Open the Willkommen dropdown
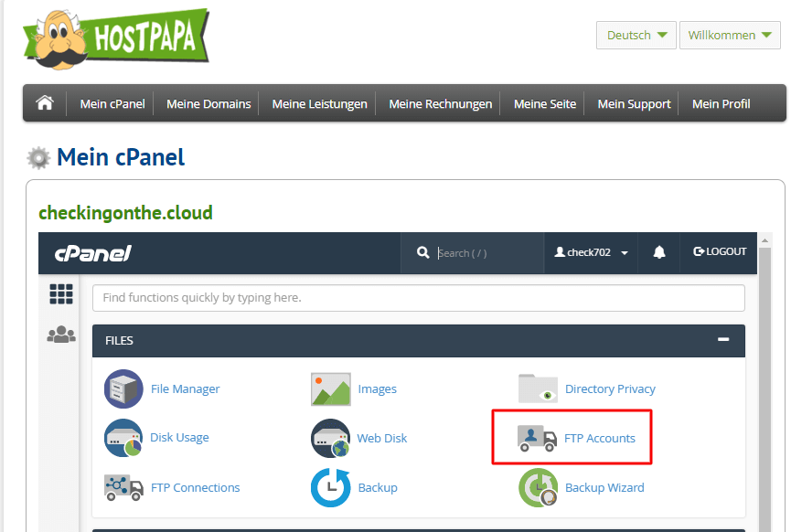 tap(730, 36)
